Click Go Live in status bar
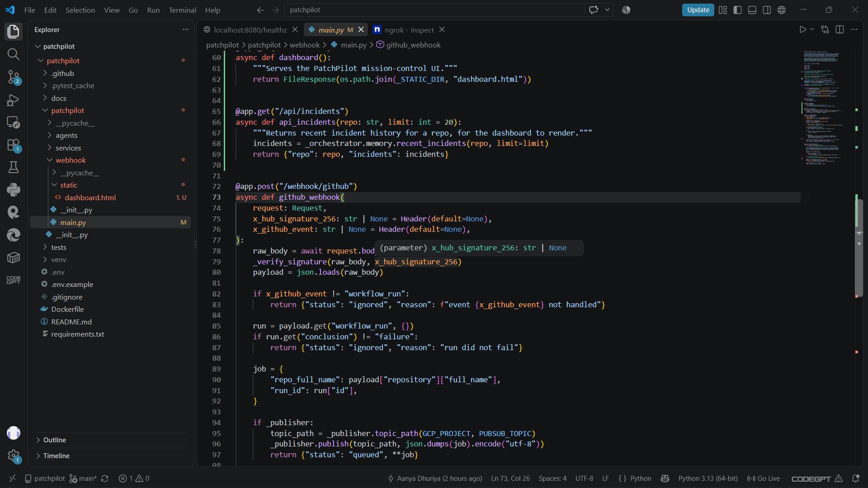This screenshot has height=488, width=868. coord(764,479)
